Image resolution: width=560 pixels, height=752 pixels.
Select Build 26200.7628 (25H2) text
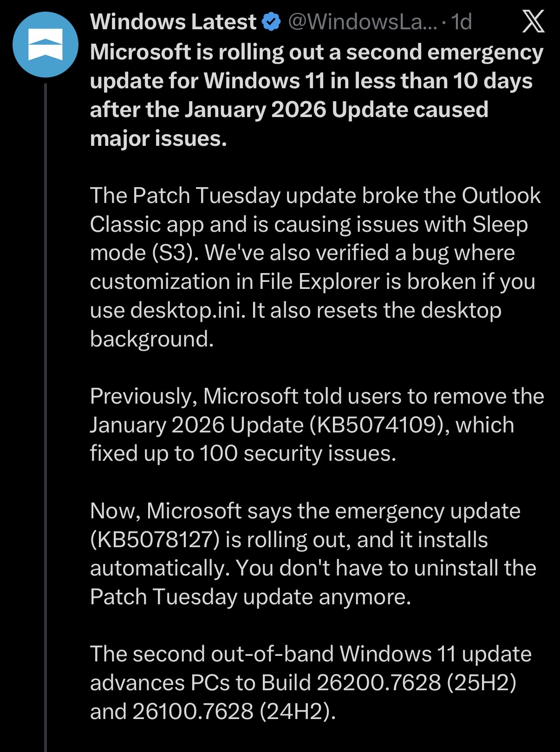click(x=389, y=683)
